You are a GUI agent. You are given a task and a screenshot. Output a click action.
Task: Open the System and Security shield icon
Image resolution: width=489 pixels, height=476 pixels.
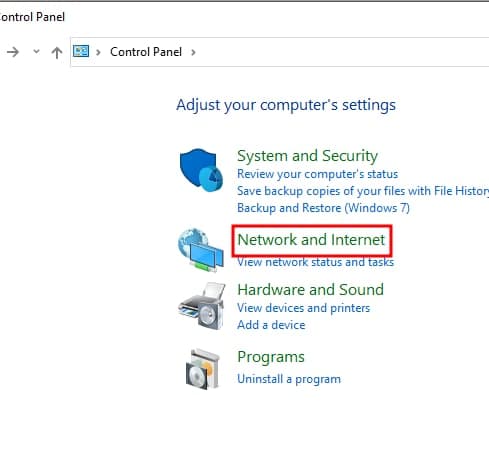[x=201, y=170]
